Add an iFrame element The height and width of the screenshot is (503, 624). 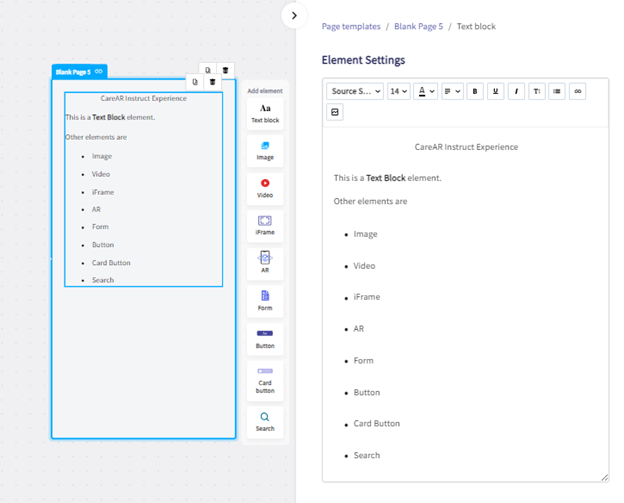tap(265, 226)
